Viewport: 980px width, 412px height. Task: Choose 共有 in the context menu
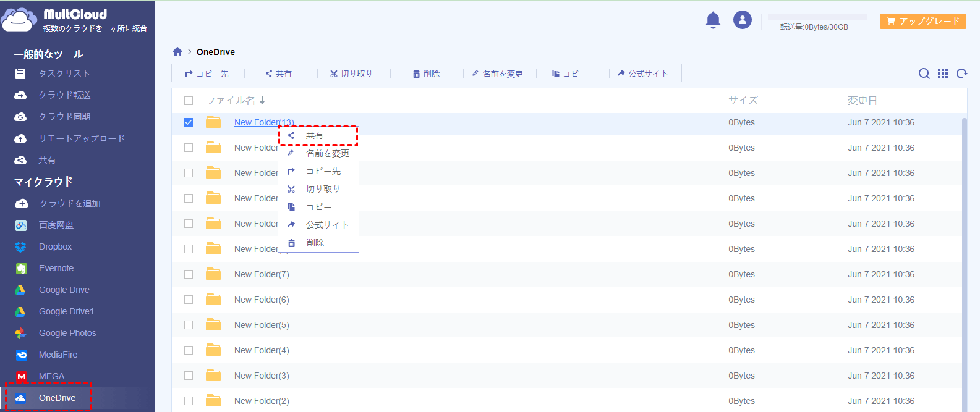[318, 135]
